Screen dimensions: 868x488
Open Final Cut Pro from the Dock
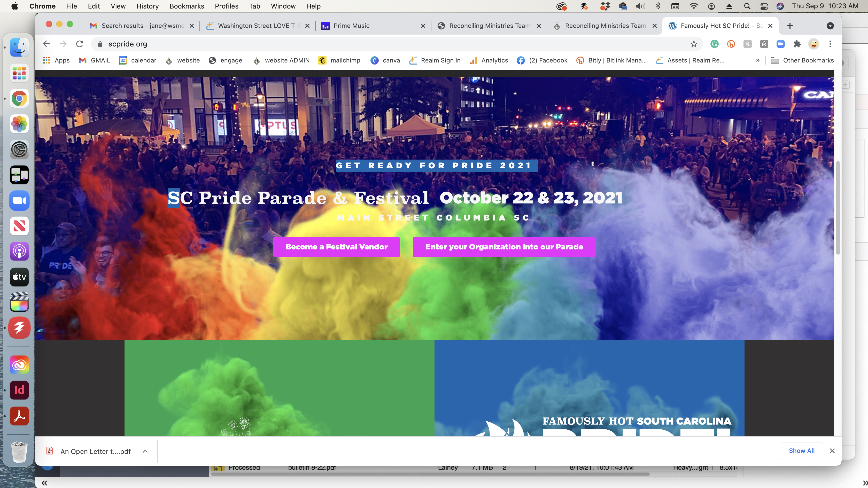[x=19, y=302]
